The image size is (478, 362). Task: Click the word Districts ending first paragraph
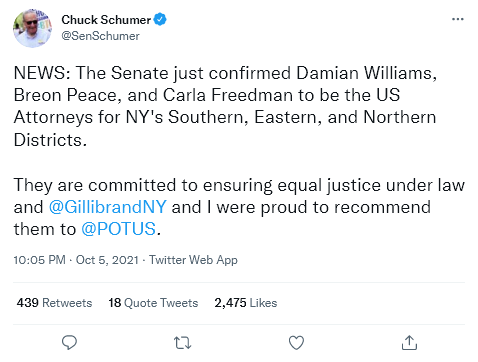[50, 140]
